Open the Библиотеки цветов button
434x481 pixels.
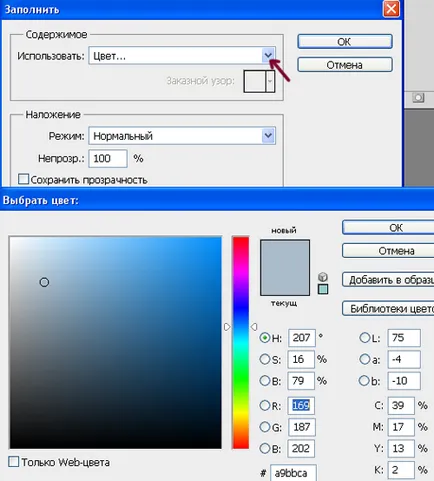(x=388, y=309)
